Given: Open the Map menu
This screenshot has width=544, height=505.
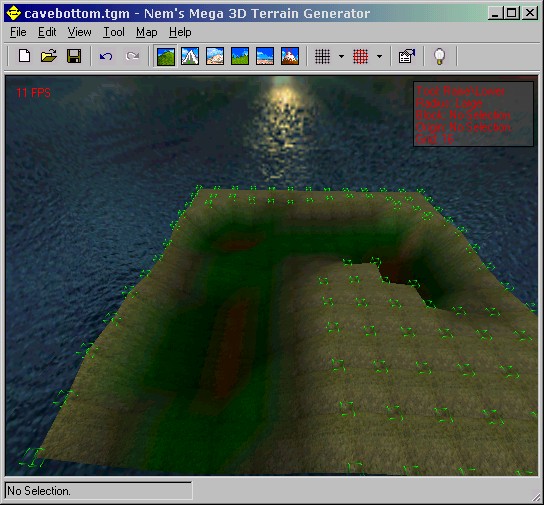Looking at the screenshot, I should tap(146, 32).
